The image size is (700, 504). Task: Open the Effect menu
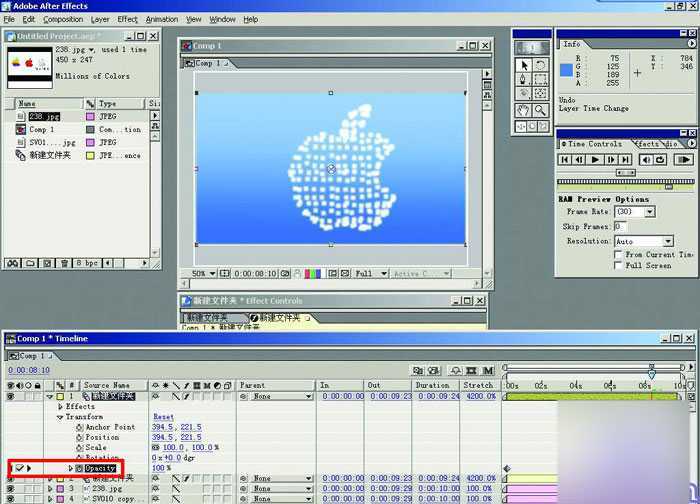pyautogui.click(x=127, y=19)
